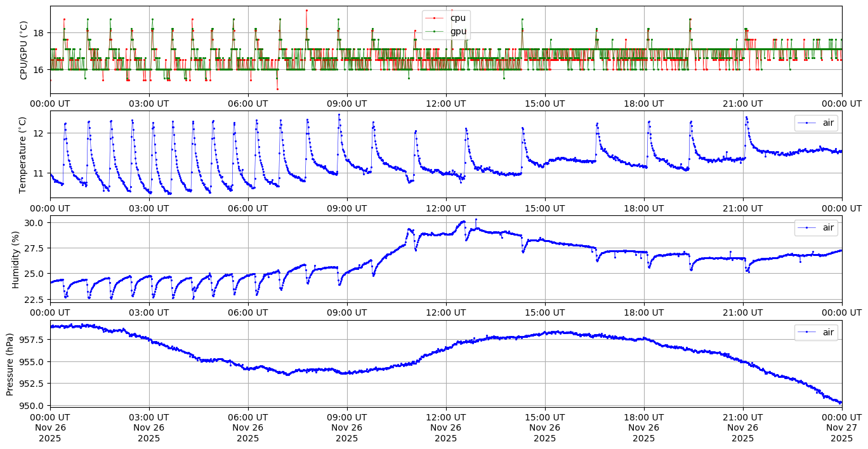Screen dimensions: 868x449
Task: Click the air legend marker in Humidity plot
Action: [807, 228]
